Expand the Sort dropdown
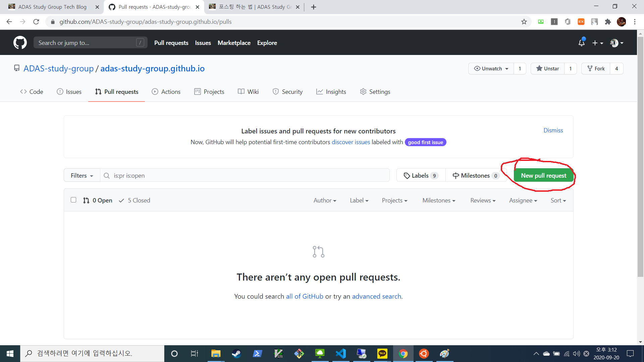 (x=558, y=200)
